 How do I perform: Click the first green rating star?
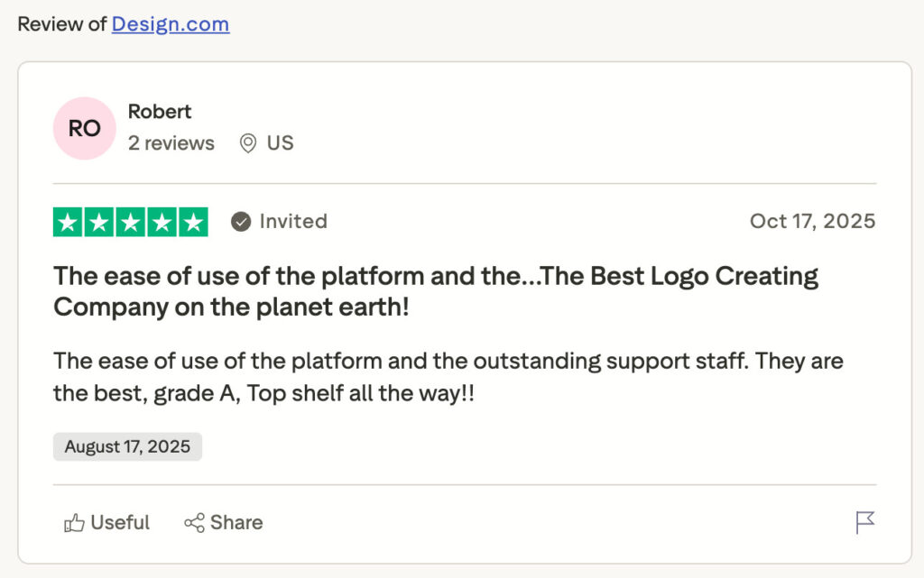(69, 222)
